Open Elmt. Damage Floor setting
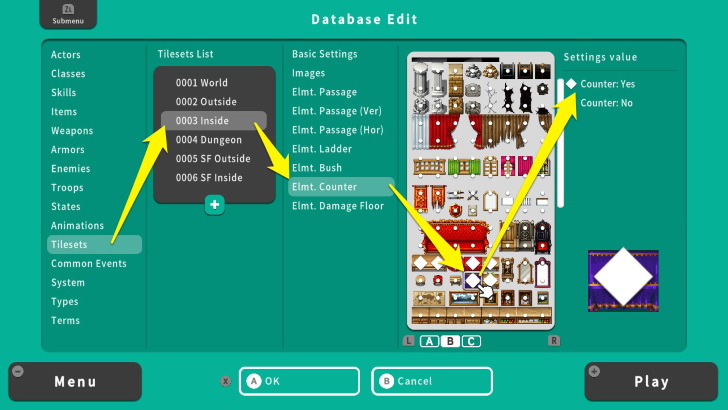The height and width of the screenshot is (410, 728). 338,206
